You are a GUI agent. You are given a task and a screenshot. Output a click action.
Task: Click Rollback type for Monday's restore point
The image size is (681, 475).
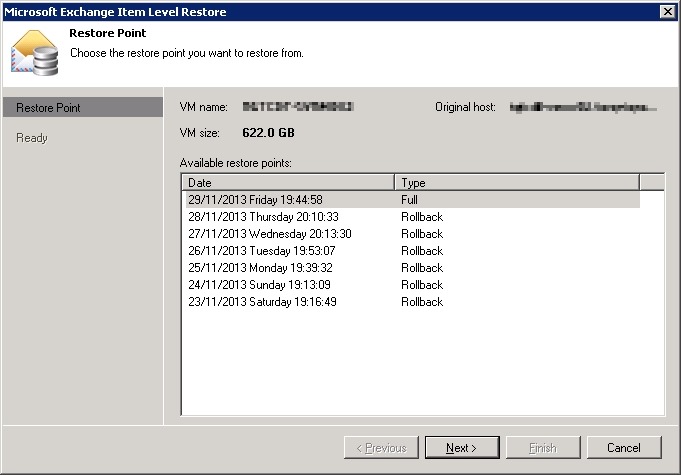422,267
